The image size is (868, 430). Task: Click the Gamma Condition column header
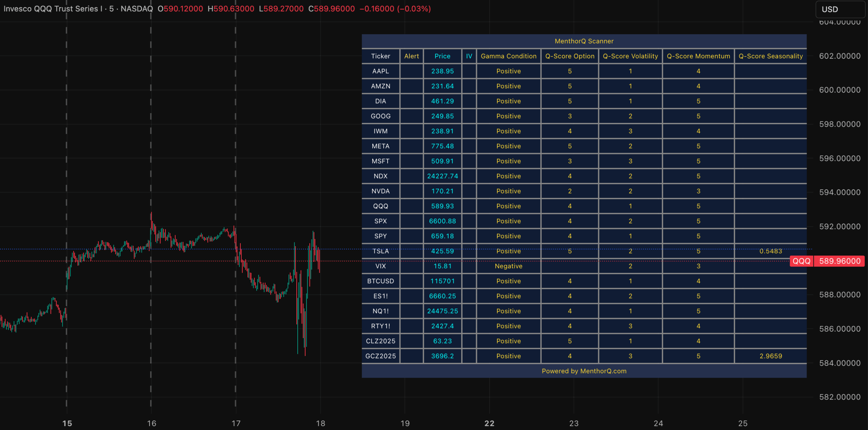[x=508, y=56]
